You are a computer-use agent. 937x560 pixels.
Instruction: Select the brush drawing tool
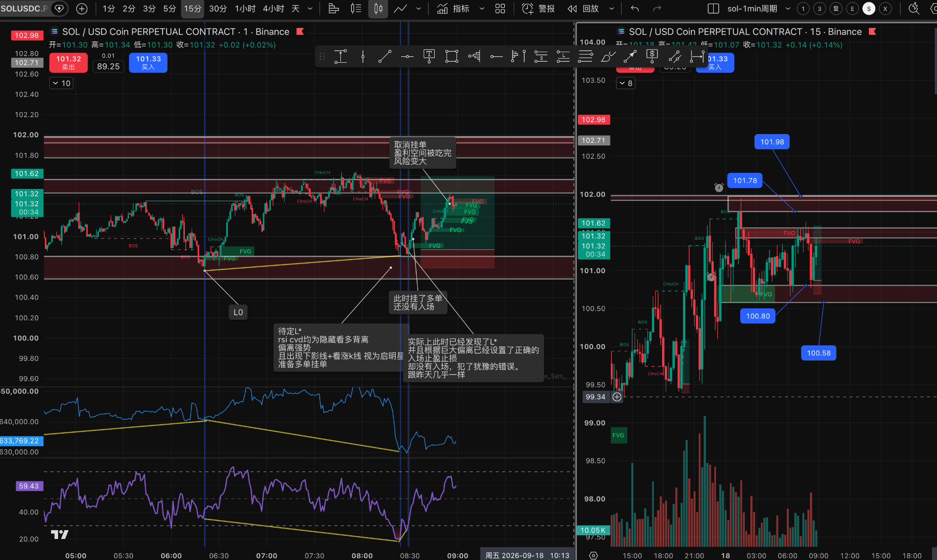click(x=608, y=57)
